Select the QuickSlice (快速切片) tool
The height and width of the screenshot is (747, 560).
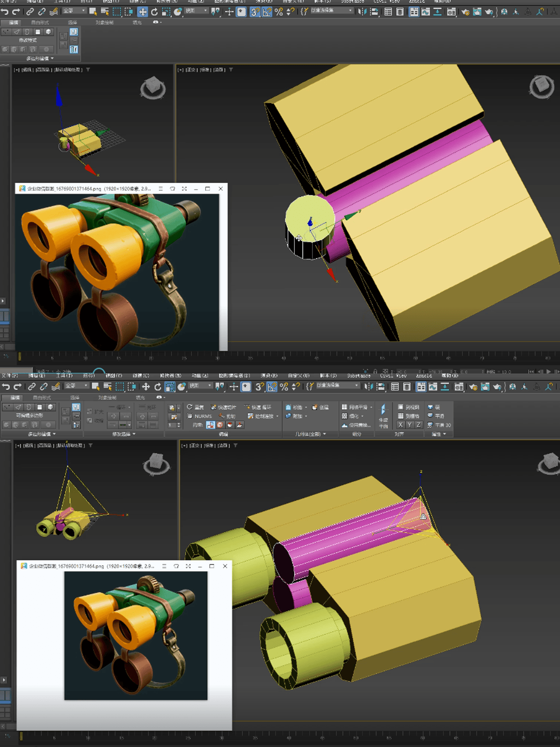tap(224, 407)
